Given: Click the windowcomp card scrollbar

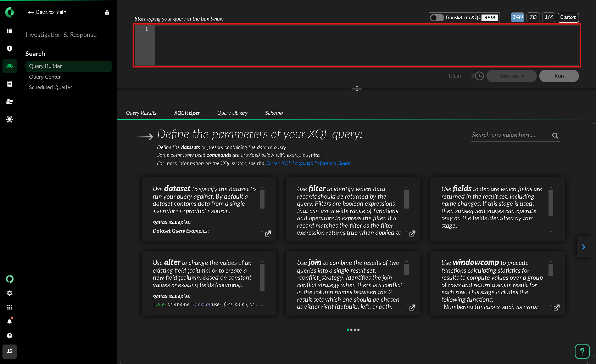Looking at the screenshot, I should pos(551,270).
